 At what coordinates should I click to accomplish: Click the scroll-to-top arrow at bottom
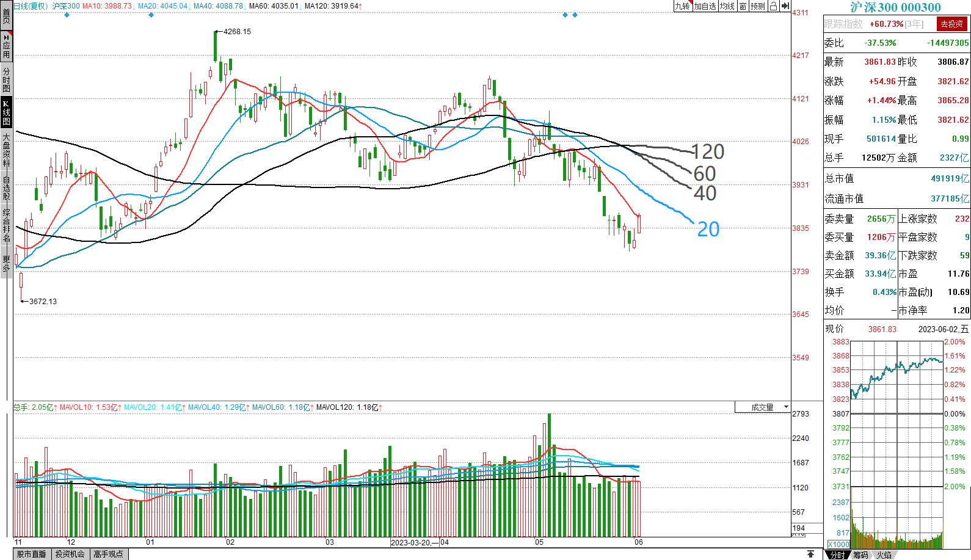[810, 554]
